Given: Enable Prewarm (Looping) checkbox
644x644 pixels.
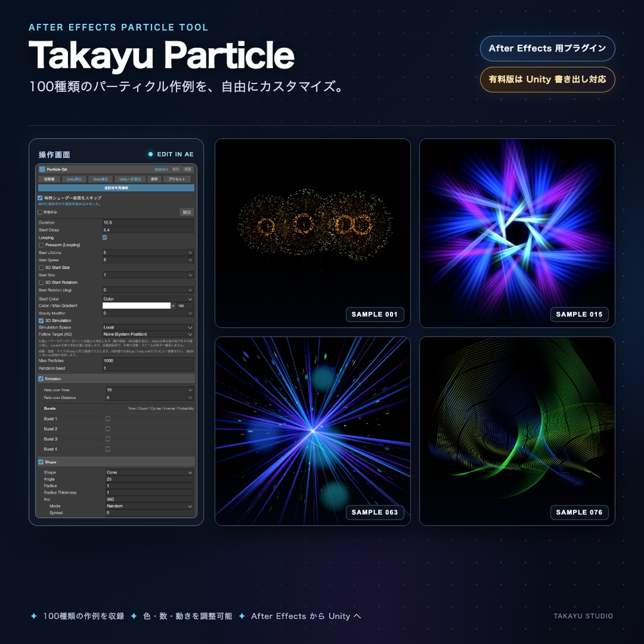Looking at the screenshot, I should click(41, 245).
